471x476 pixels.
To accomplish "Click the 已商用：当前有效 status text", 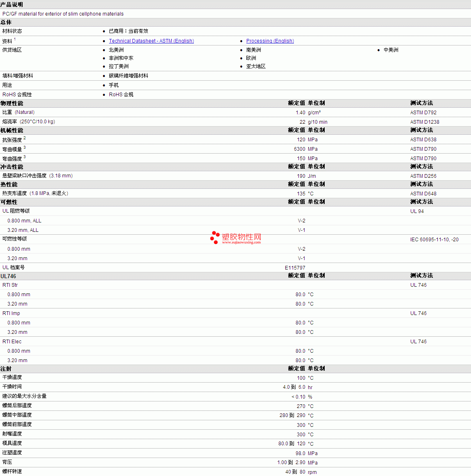I will pyautogui.click(x=129, y=31).
